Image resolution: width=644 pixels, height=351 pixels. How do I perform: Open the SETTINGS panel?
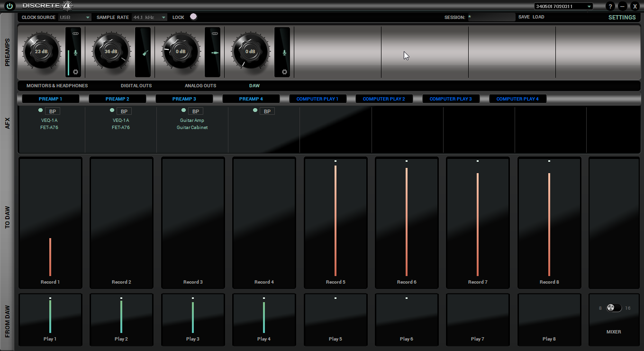coord(622,18)
